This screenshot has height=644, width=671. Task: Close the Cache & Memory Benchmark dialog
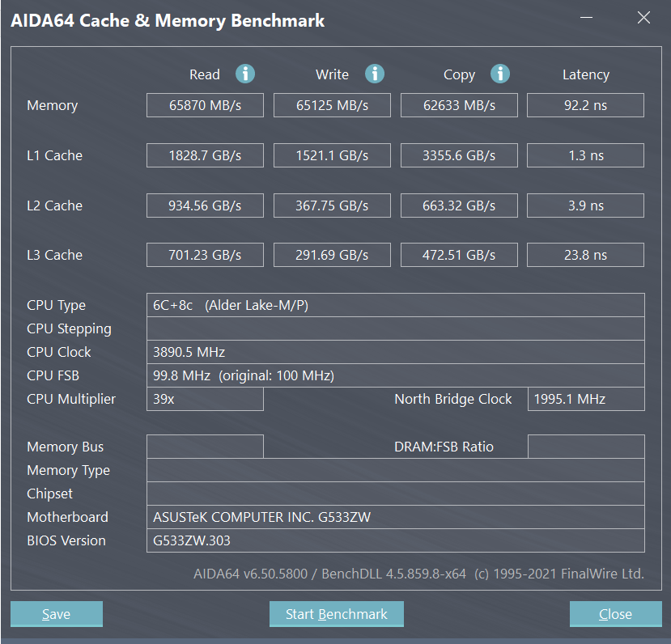(615, 614)
